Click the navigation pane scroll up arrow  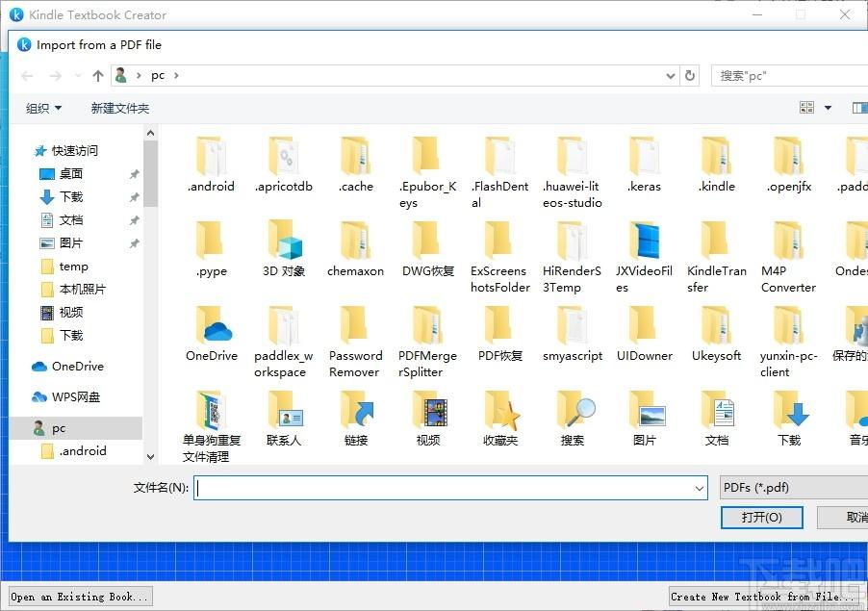(x=150, y=133)
